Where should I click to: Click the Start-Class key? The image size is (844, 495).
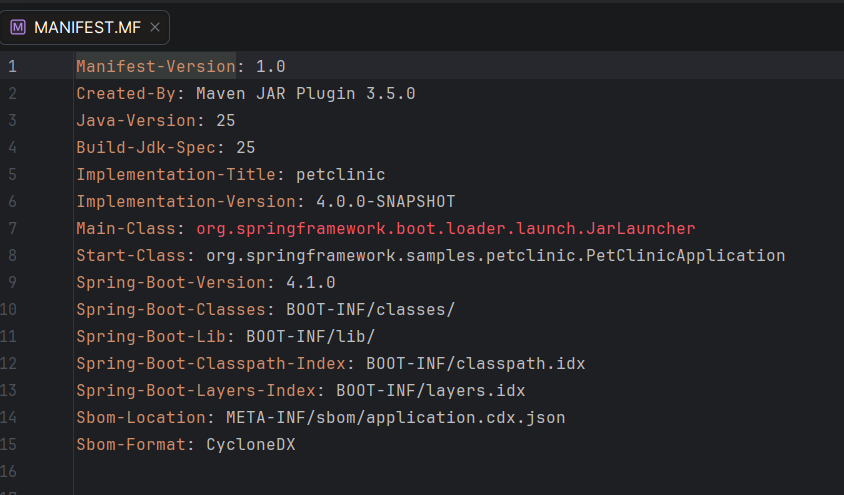tap(131, 256)
